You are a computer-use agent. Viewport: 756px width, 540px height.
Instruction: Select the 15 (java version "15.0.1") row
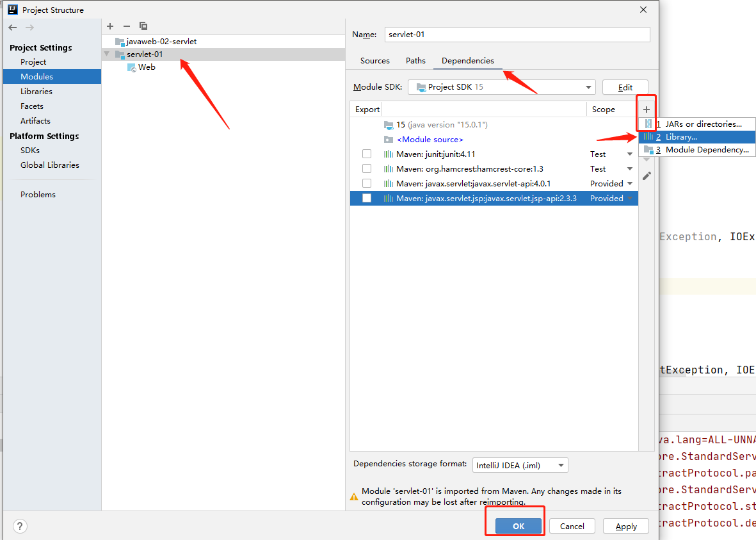[x=494, y=125]
